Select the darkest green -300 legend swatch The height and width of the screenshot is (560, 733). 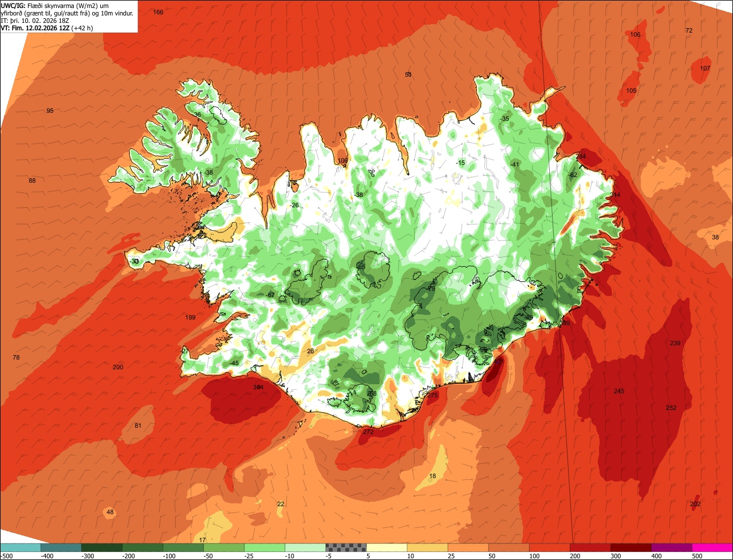tap(102, 547)
